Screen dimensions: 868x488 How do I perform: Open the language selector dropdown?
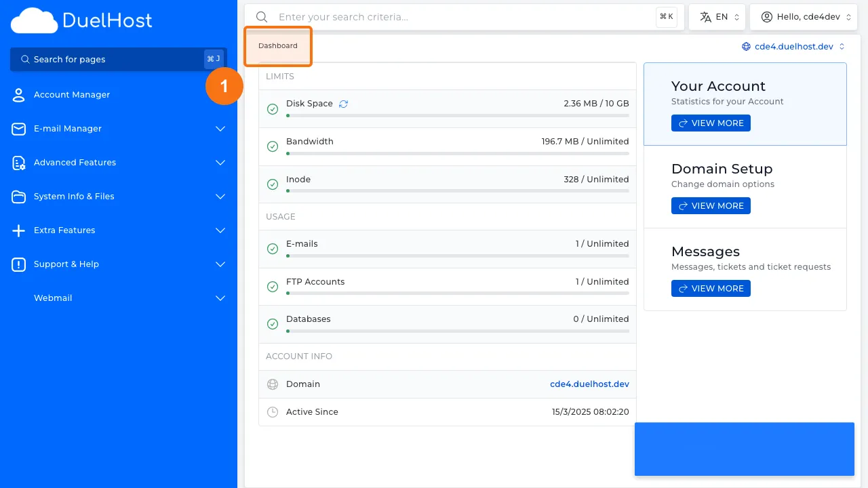[x=717, y=16]
